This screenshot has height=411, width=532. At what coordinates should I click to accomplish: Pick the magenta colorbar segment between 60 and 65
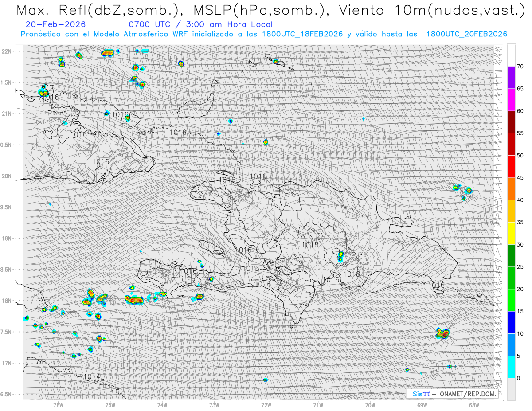click(511, 100)
